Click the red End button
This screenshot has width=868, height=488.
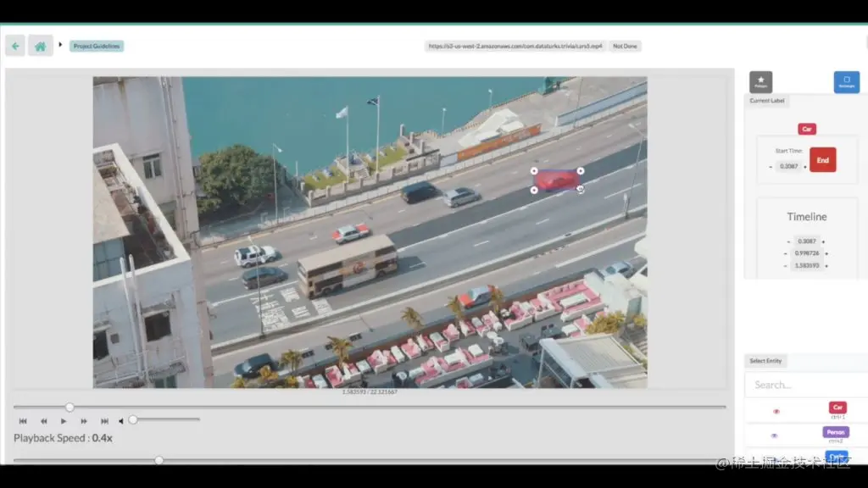tap(822, 160)
